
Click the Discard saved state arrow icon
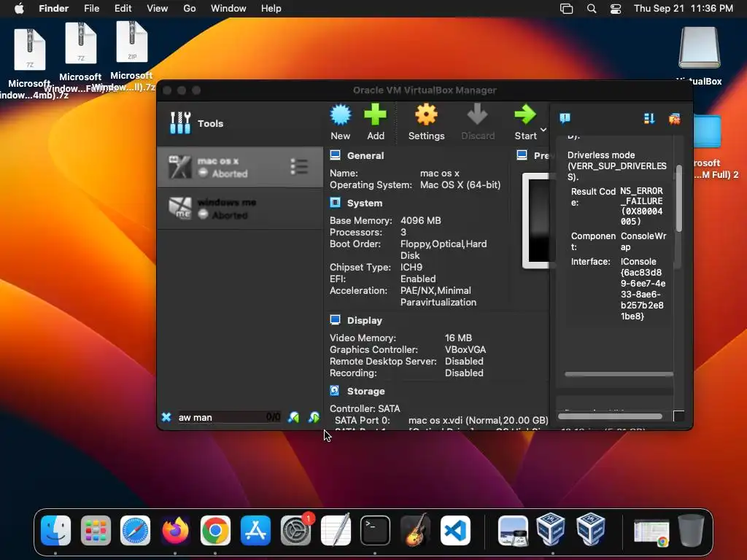(477, 115)
